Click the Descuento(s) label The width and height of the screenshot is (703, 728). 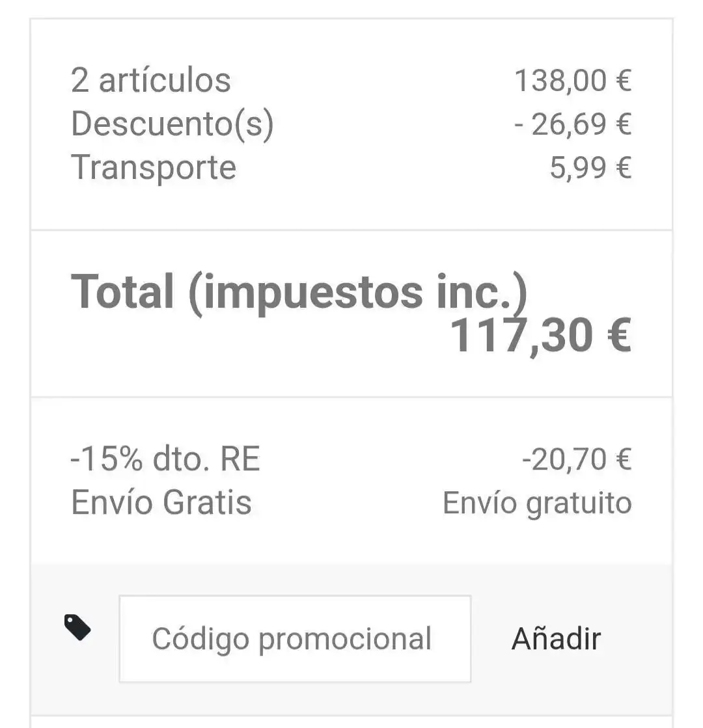coord(172,124)
